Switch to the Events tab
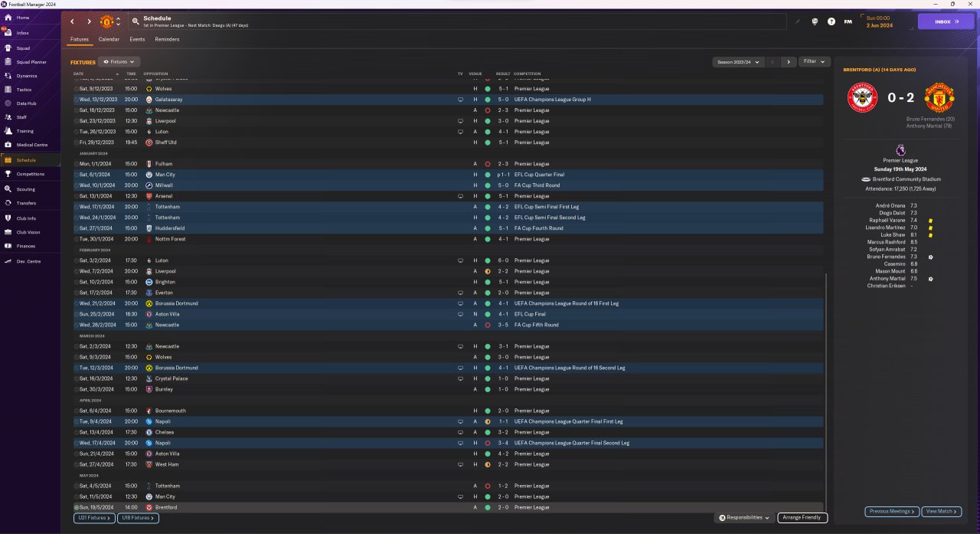This screenshot has width=980, height=534. click(x=137, y=39)
